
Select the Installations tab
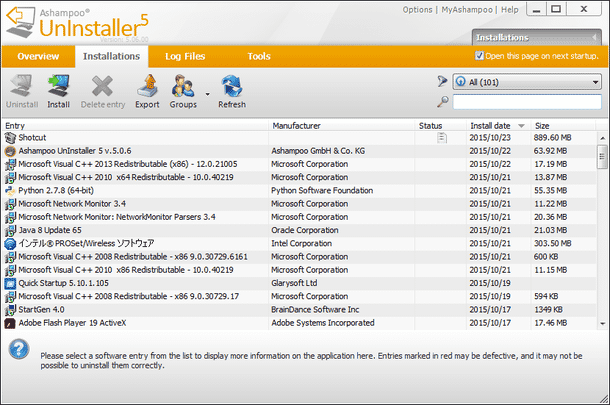pyautogui.click(x=111, y=56)
